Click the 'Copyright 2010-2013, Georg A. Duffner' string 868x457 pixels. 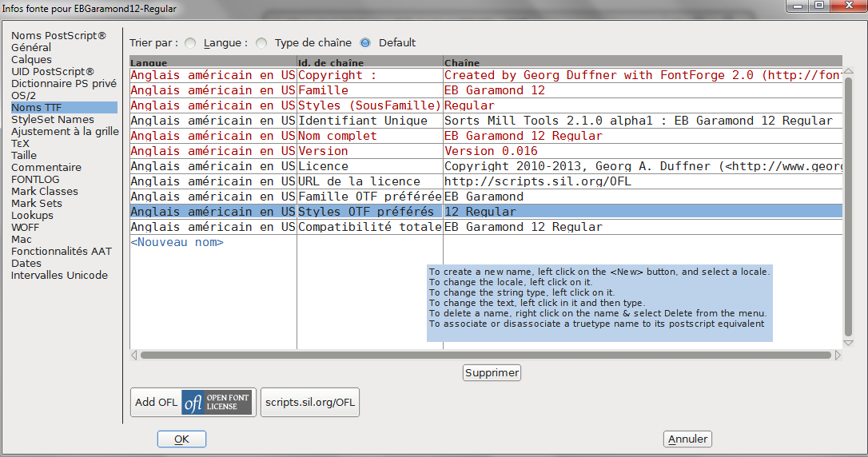coord(643,166)
